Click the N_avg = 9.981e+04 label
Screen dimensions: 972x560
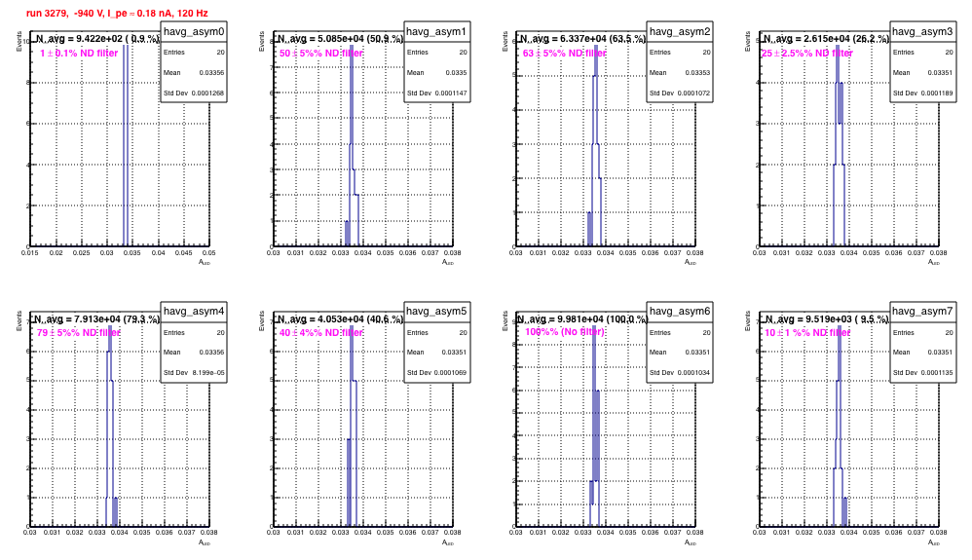pos(582,319)
